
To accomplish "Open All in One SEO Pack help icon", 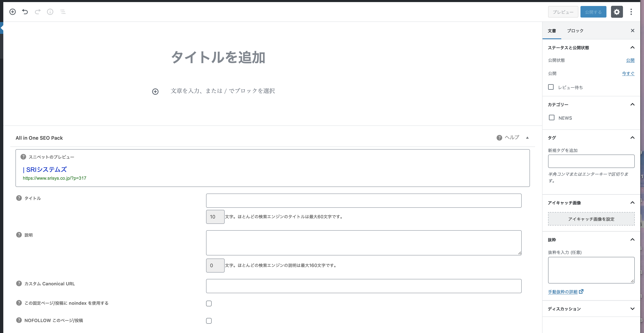I will (499, 138).
